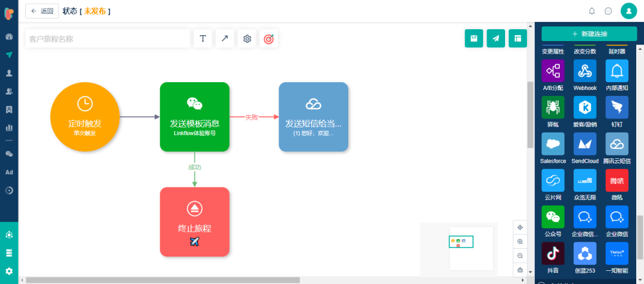Open the template layout button
The width and height of the screenshot is (644, 284).
point(518,39)
